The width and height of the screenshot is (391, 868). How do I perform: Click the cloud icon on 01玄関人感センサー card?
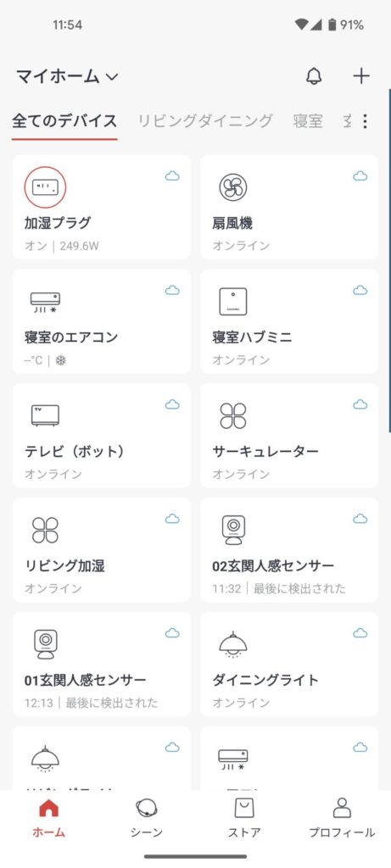[172, 632]
